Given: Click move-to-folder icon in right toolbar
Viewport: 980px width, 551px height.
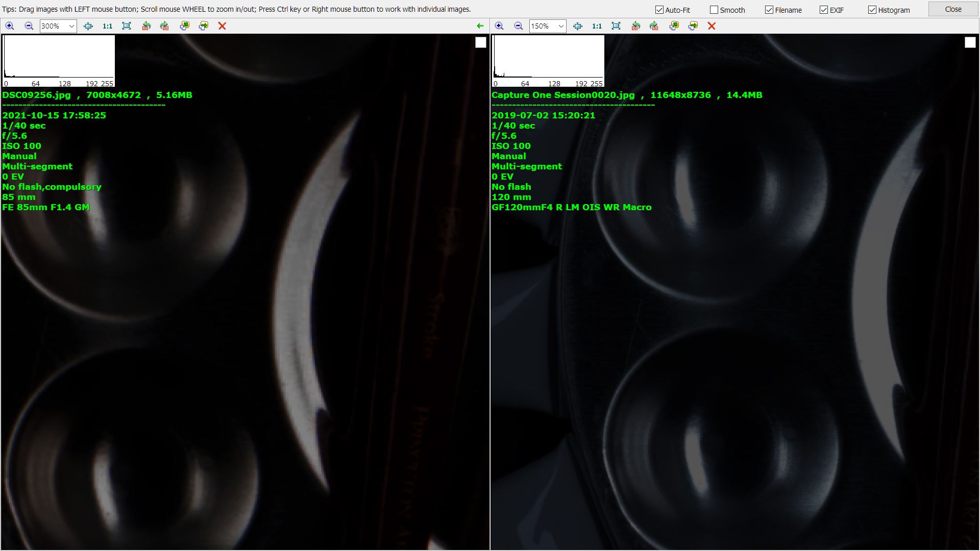Looking at the screenshot, I should [x=693, y=26].
